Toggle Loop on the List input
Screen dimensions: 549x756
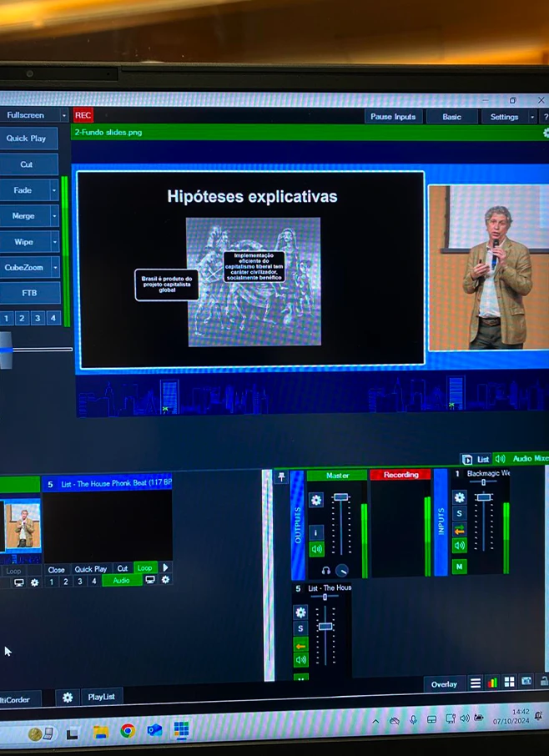click(x=145, y=568)
